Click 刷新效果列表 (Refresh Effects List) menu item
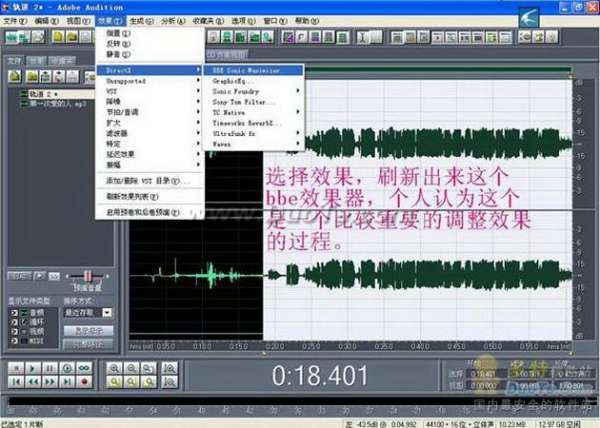 [x=149, y=197]
